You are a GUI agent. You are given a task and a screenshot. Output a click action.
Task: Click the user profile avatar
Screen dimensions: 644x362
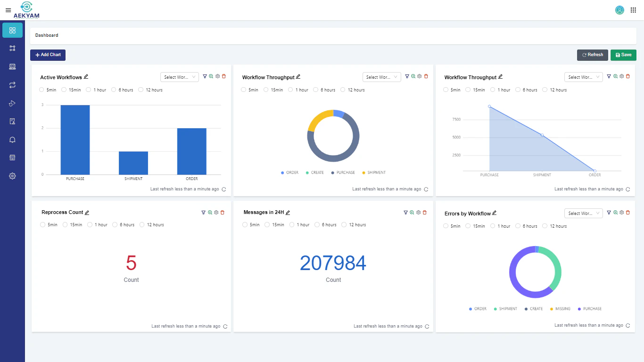(x=619, y=10)
